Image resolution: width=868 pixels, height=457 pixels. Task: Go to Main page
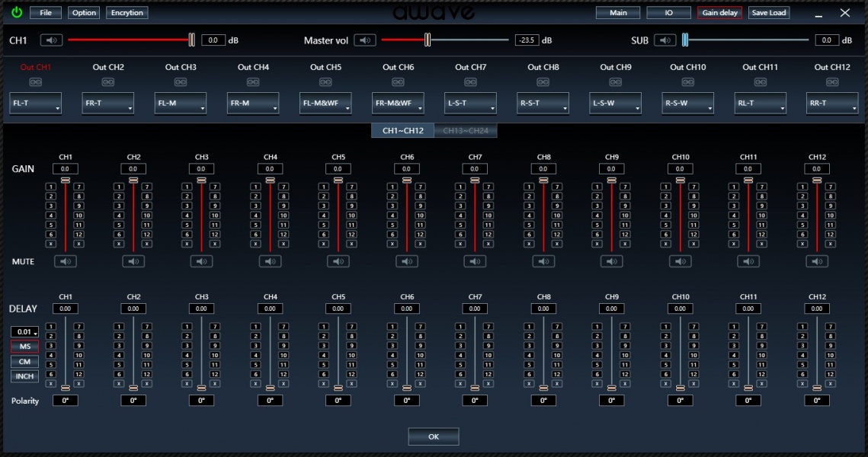click(618, 13)
